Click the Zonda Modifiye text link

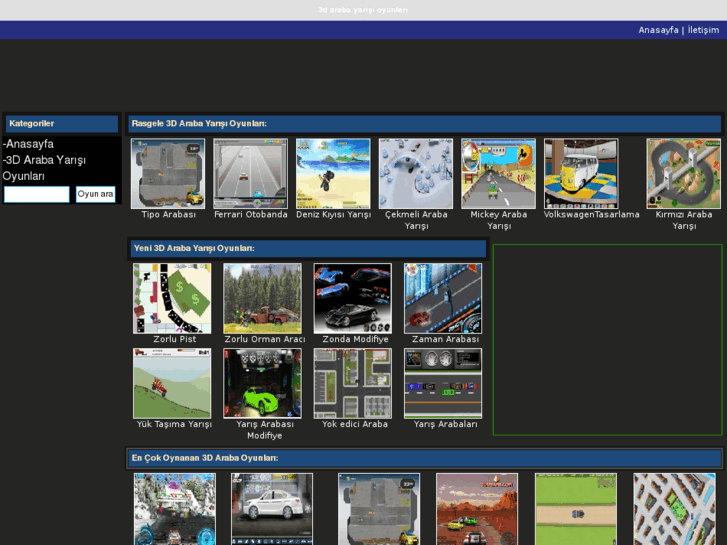(355, 339)
